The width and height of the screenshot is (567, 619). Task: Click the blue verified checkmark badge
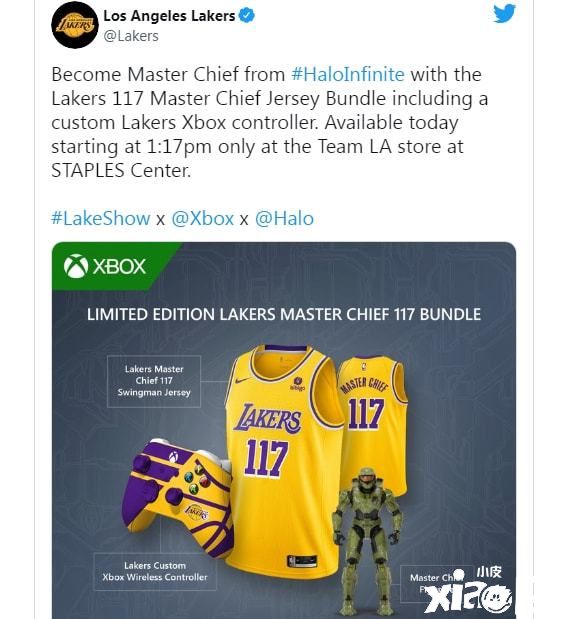coord(247,16)
